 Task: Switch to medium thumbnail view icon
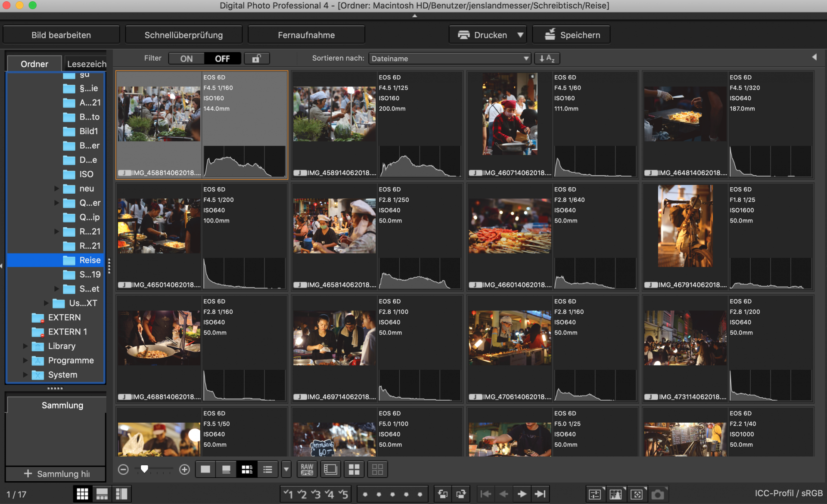[226, 470]
